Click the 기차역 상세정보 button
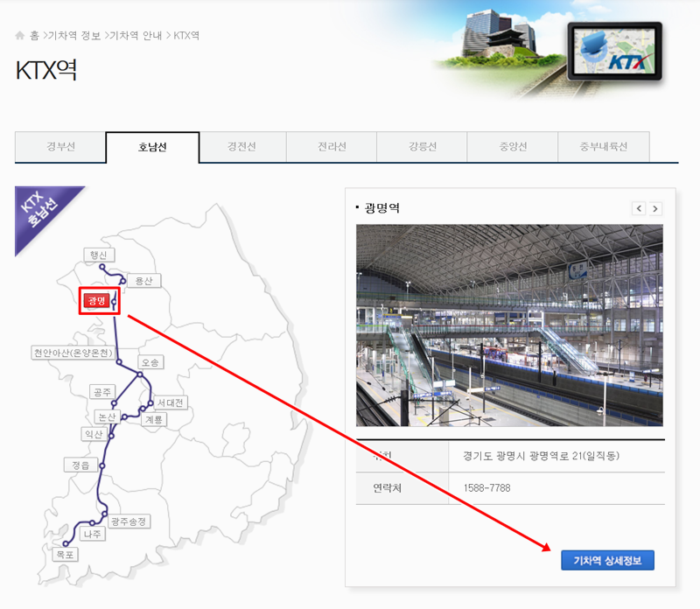Viewport: 700px width, 609px height. (x=607, y=560)
